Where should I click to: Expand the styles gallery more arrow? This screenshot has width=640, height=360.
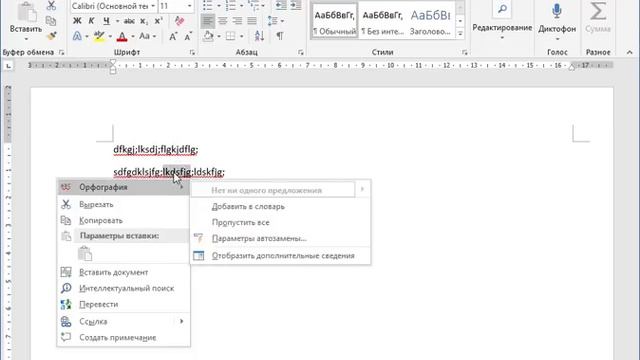coord(460,33)
